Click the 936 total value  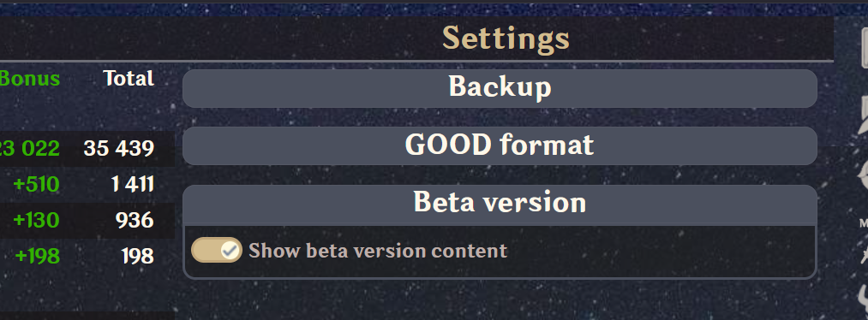point(135,220)
